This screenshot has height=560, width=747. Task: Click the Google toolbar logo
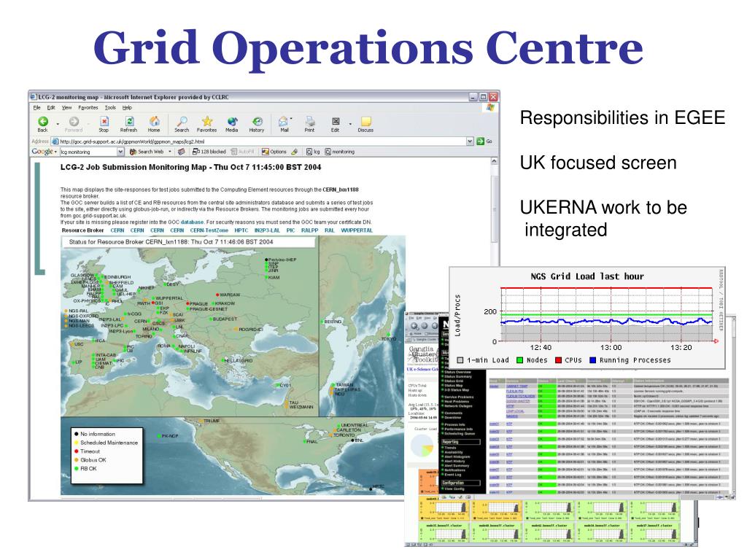click(x=42, y=152)
